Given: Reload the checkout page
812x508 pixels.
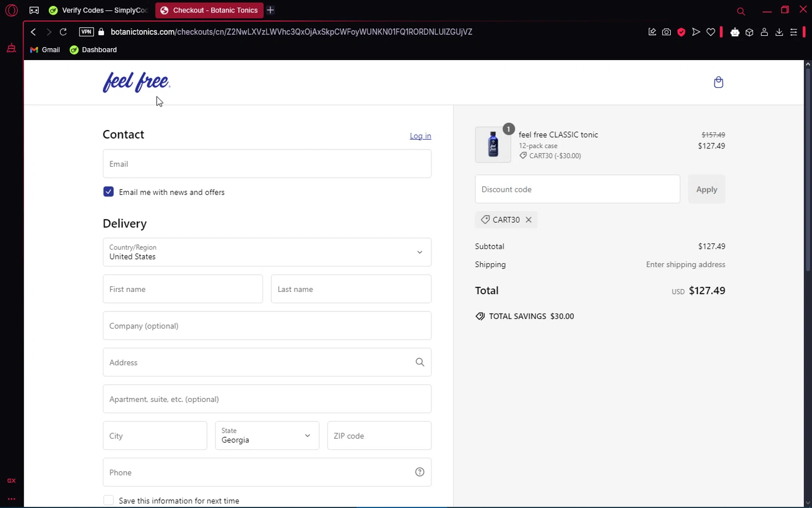Looking at the screenshot, I should (x=63, y=32).
